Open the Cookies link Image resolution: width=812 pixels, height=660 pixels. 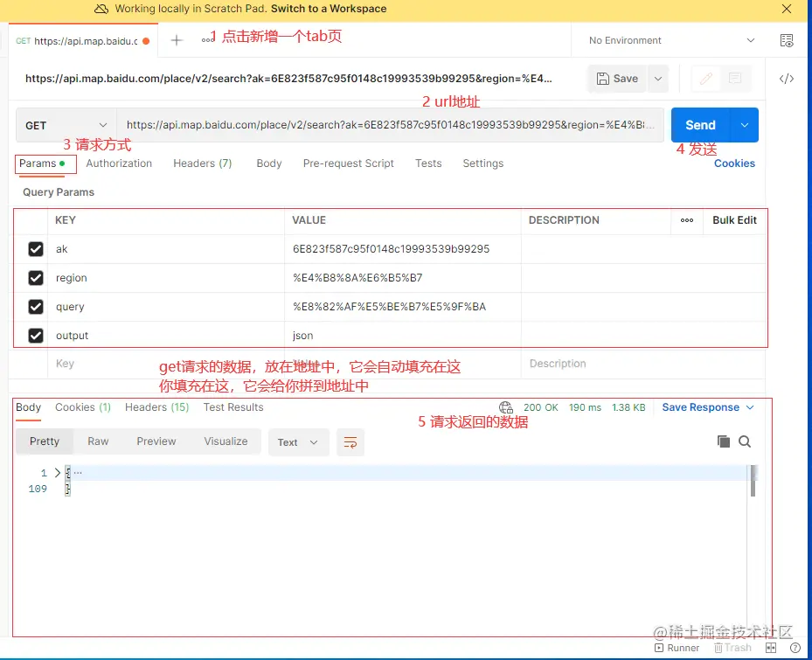pyautogui.click(x=734, y=163)
